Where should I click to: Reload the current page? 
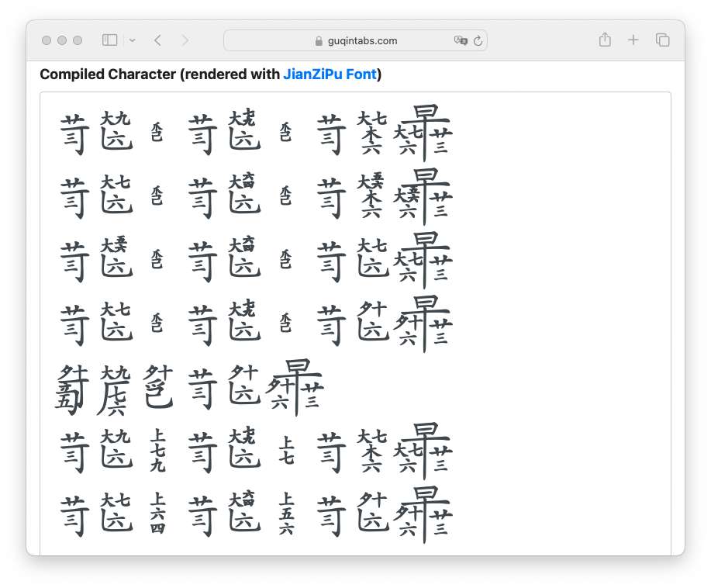pyautogui.click(x=478, y=40)
